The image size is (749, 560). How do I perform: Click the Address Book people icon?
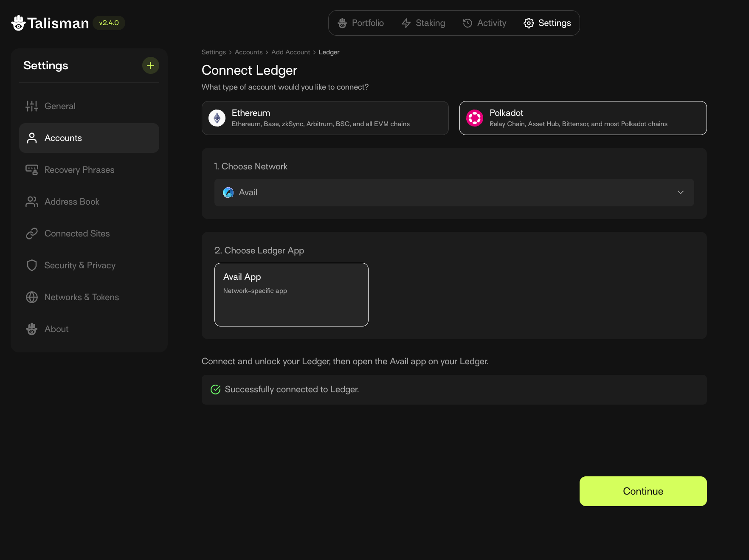coord(32,202)
